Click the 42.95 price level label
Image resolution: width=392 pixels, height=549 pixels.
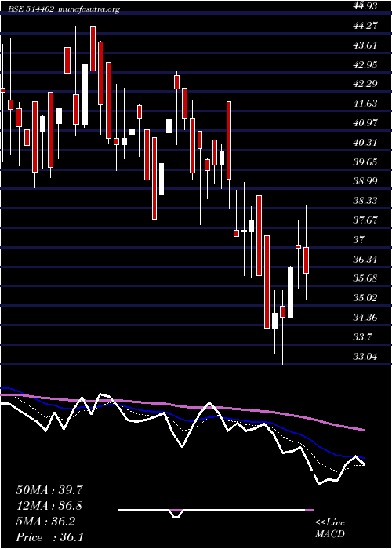point(366,64)
